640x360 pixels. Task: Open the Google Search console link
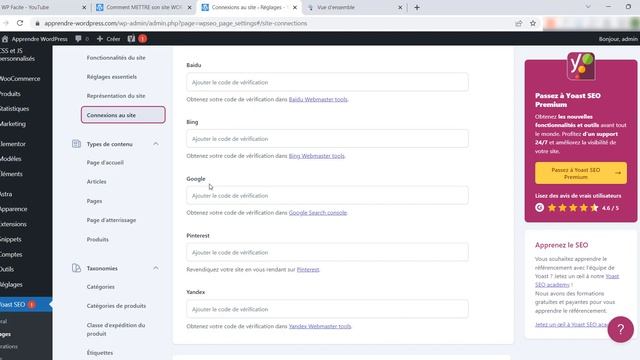[x=318, y=213]
